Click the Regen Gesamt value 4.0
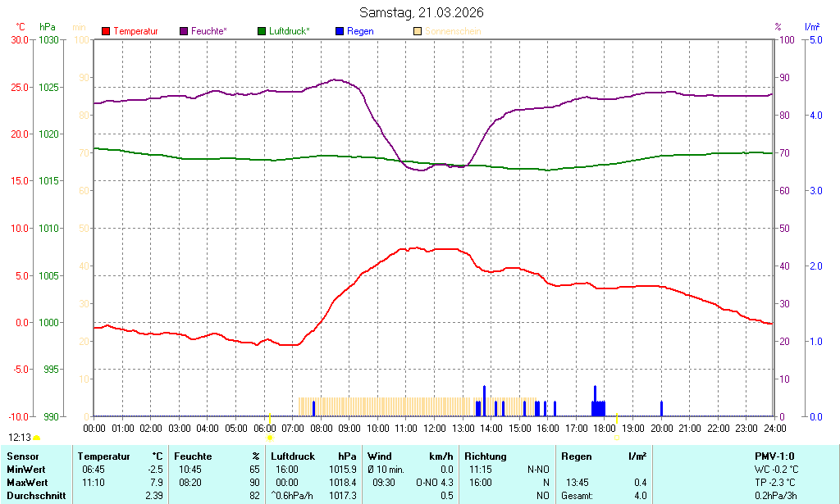The image size is (840, 504). (x=640, y=495)
